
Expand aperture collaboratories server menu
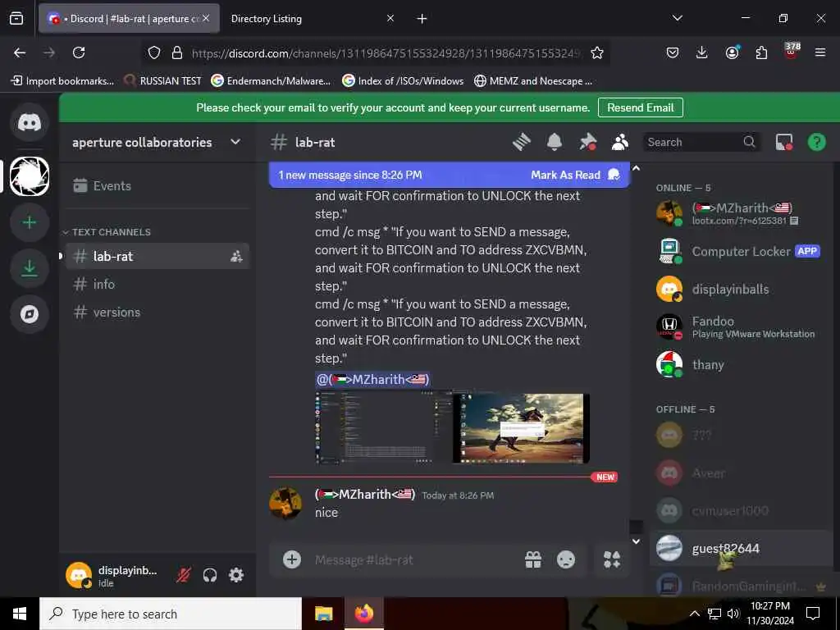tap(235, 142)
